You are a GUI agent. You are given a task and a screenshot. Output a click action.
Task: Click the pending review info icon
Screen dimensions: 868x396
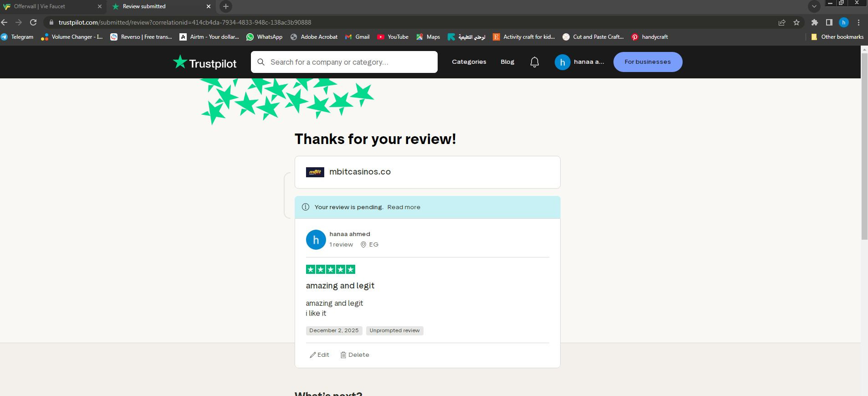(x=306, y=207)
